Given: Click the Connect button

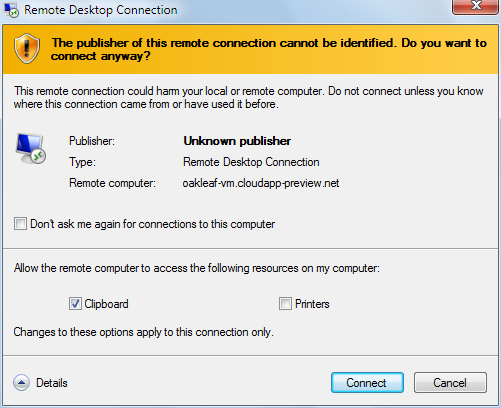Looking at the screenshot, I should pyautogui.click(x=367, y=383).
